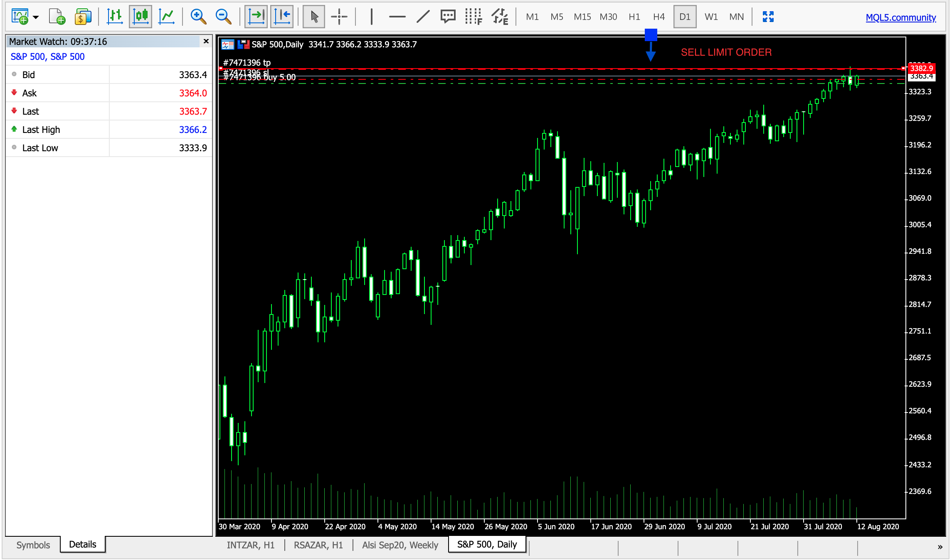Select the crosshair tool
Image resolution: width=952 pixels, height=560 pixels.
[339, 17]
